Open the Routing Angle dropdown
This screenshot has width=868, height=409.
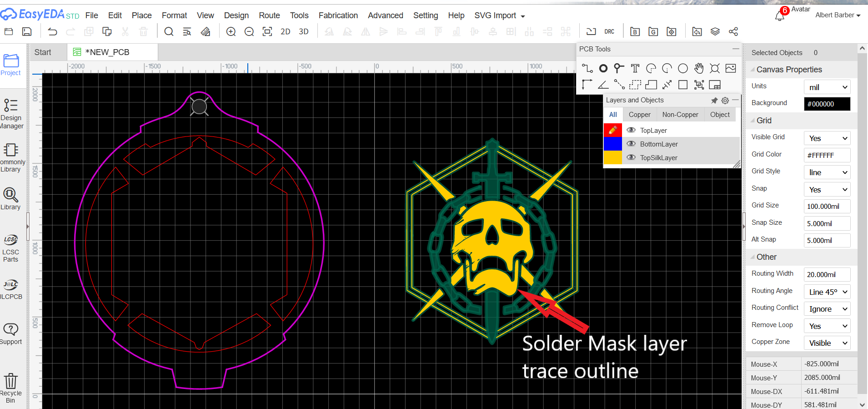coord(827,292)
